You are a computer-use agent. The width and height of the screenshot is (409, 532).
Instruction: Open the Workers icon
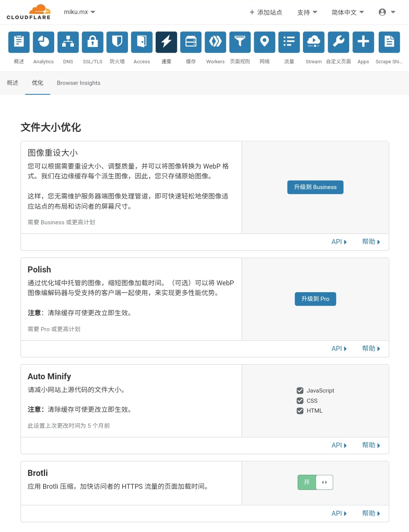click(x=215, y=42)
